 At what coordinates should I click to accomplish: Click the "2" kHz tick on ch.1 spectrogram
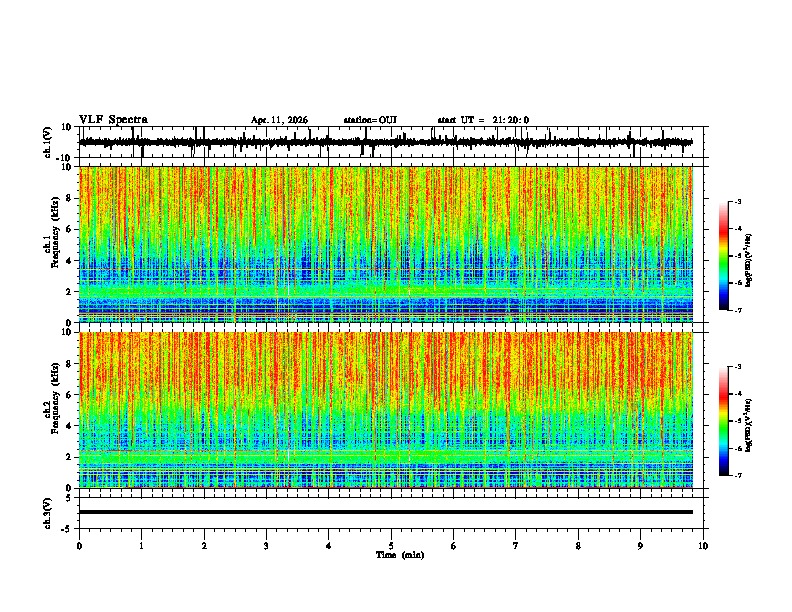click(x=70, y=292)
